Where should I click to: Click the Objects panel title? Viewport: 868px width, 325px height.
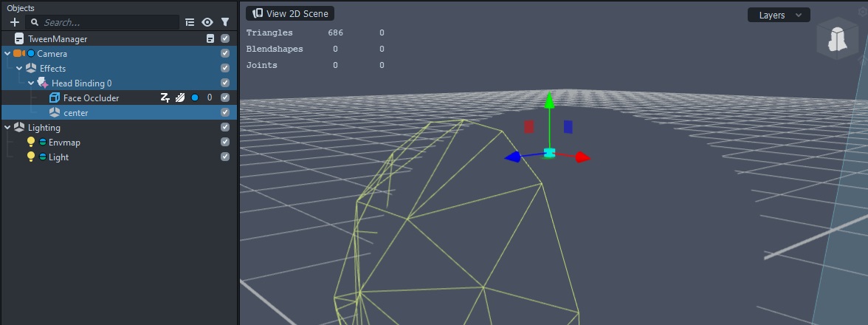21,7
